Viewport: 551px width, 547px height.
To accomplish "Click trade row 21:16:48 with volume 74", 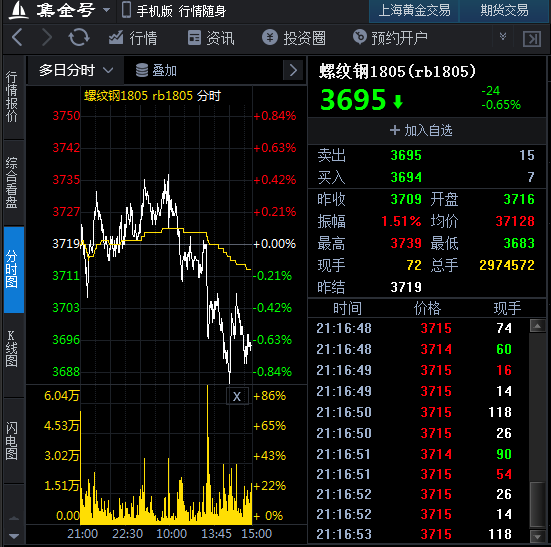I will tap(418, 328).
